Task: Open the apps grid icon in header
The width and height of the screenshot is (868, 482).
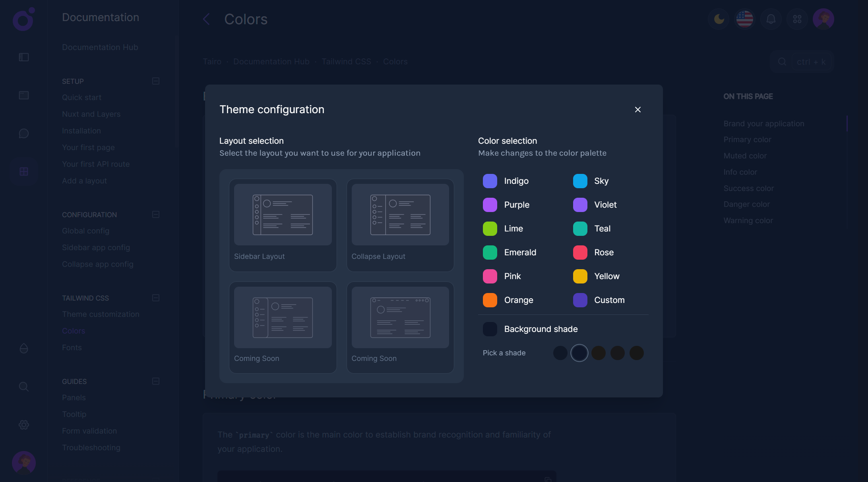Action: pos(797,19)
